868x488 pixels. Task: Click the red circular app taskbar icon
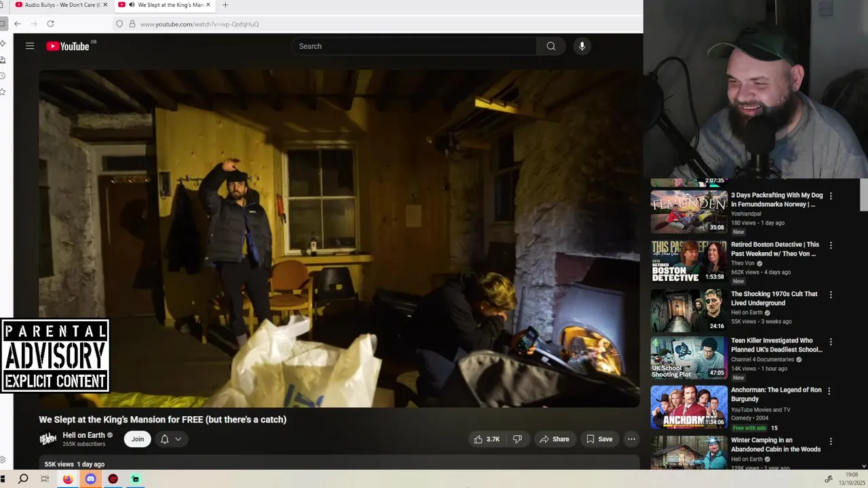113,479
